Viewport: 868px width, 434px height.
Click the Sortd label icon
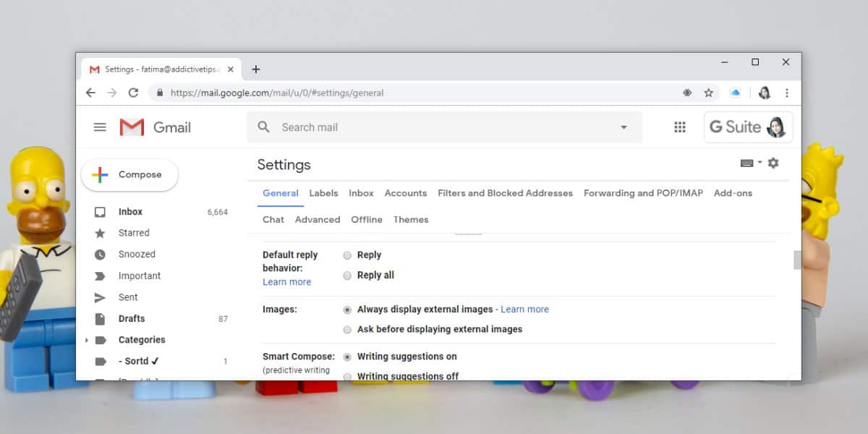coord(101,361)
